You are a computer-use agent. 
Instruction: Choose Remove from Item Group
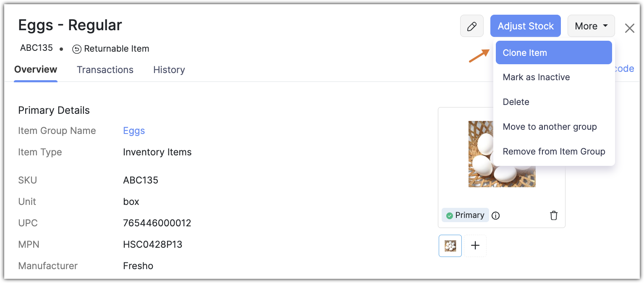pos(554,152)
